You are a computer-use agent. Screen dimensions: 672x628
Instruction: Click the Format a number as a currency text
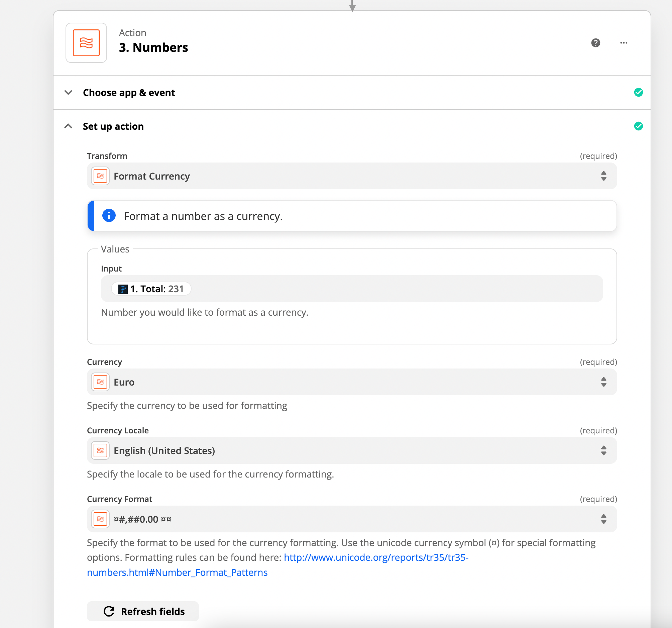203,216
